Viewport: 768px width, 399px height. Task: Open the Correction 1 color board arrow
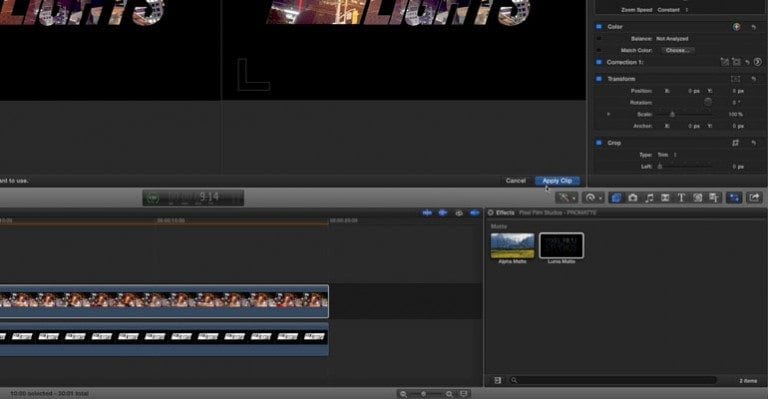[x=758, y=62]
